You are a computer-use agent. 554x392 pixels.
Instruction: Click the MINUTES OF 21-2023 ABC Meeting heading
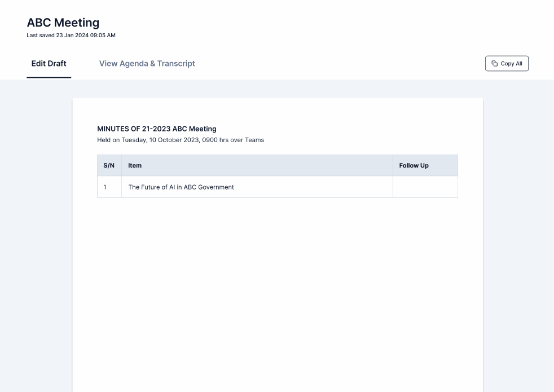point(157,129)
